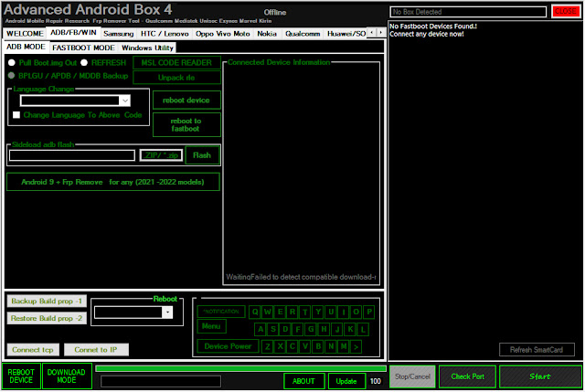The width and height of the screenshot is (585, 392).
Task: Tap the E key on virtual keyboard
Action: pyautogui.click(x=281, y=312)
